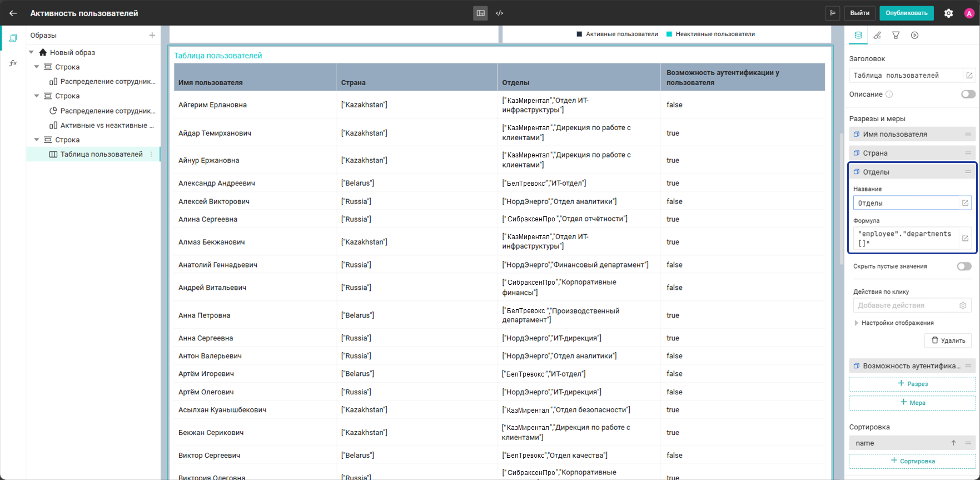
Task: Toggle Скрыть пустые значения switch
Action: (x=964, y=266)
